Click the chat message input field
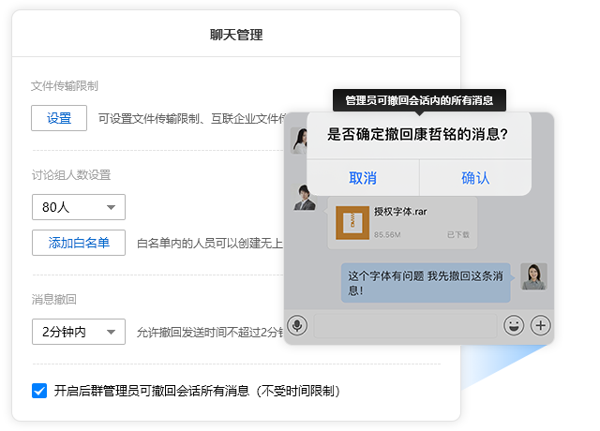Screen dimensions: 600x431 point(405,325)
